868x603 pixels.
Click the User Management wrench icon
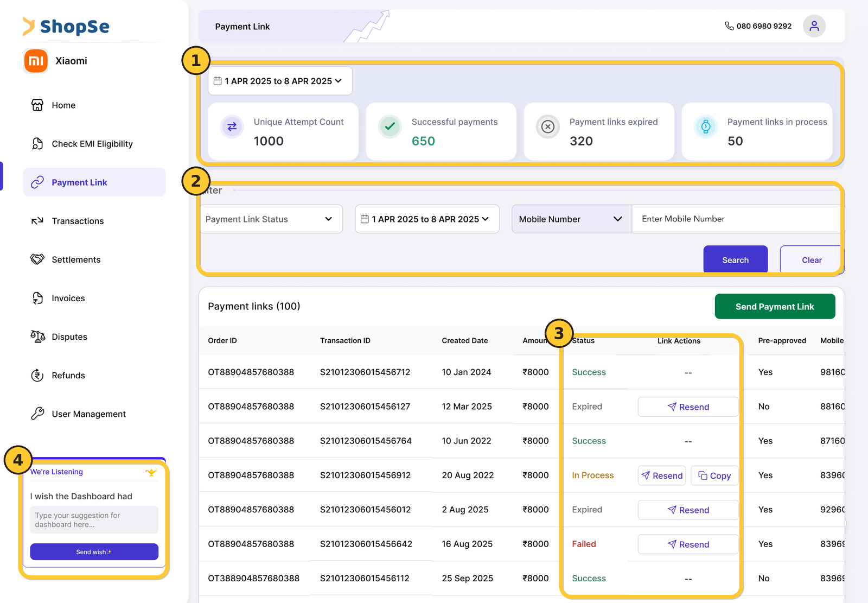[37, 414]
